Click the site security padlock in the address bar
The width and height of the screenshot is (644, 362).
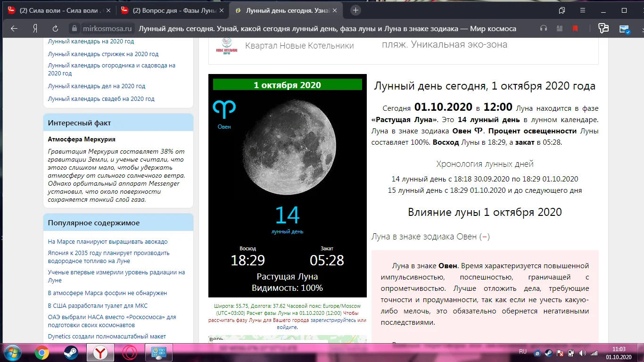[74, 28]
